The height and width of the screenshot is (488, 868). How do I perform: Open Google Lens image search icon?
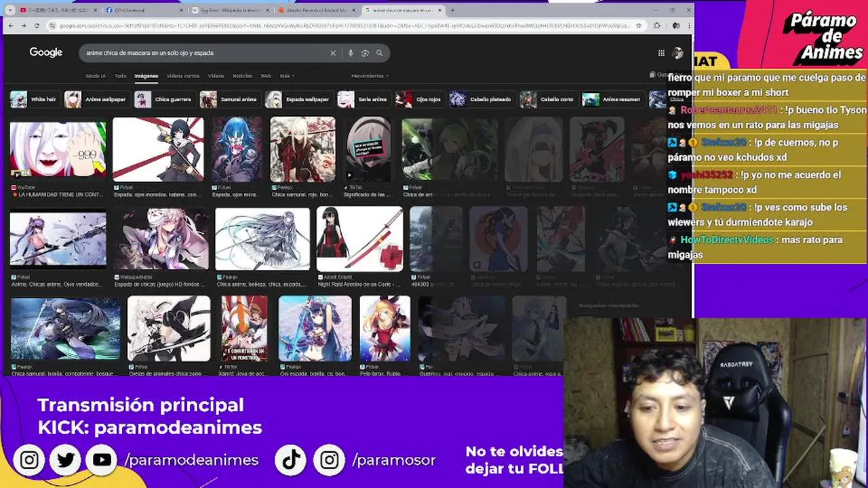click(x=365, y=53)
